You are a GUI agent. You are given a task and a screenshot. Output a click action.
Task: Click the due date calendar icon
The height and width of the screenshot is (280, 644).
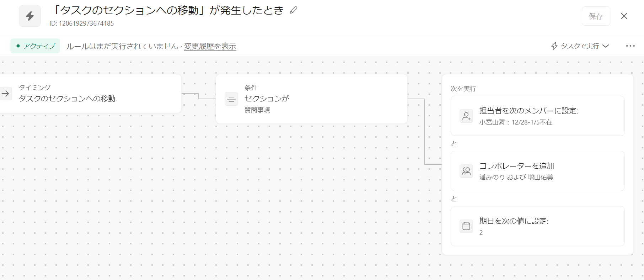click(466, 226)
